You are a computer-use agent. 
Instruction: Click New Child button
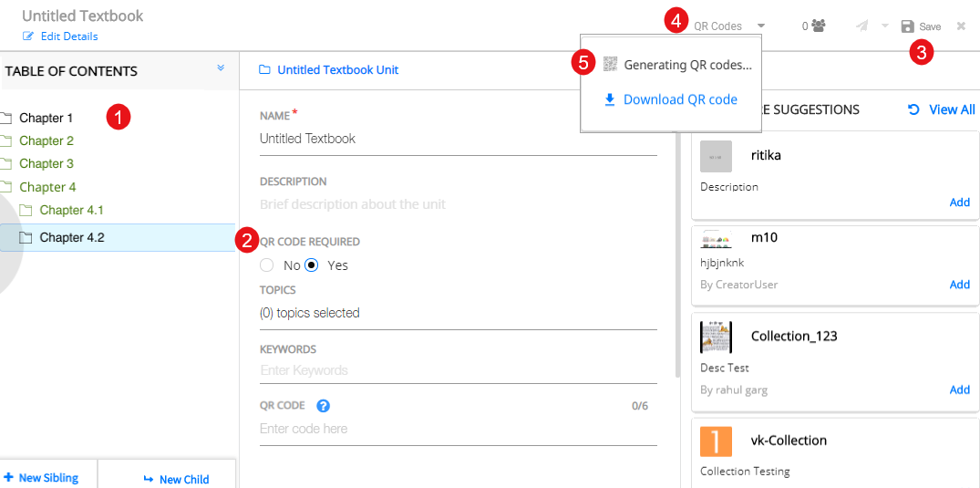176,479
